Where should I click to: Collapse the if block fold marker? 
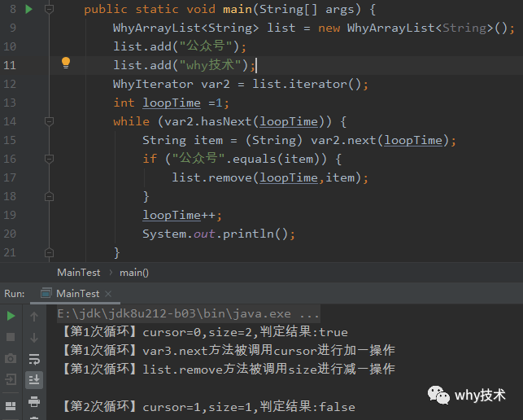pyautogui.click(x=49, y=159)
